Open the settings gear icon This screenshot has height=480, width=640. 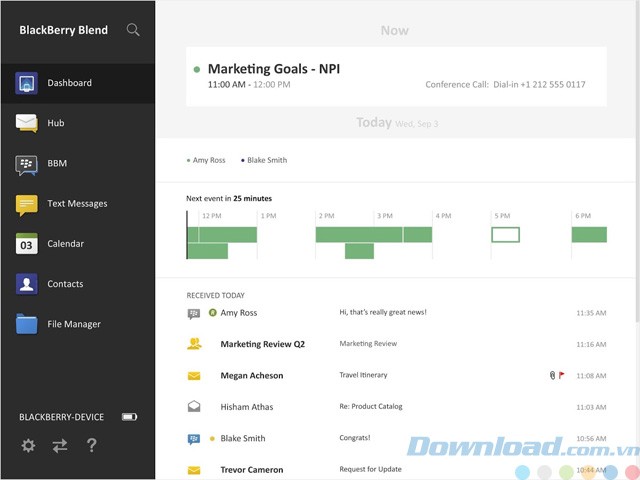(28, 446)
